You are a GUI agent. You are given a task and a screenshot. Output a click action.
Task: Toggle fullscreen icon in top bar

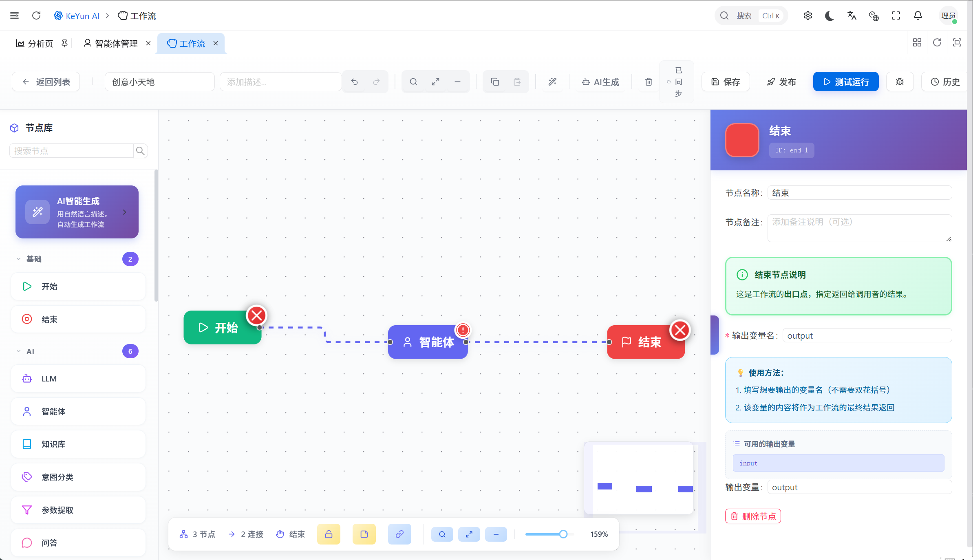coord(896,16)
